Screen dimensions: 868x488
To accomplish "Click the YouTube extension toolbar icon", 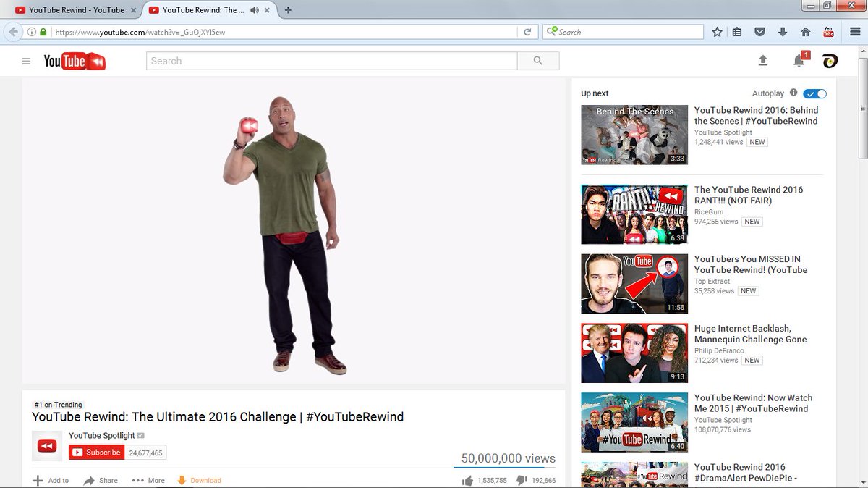I will pos(829,32).
